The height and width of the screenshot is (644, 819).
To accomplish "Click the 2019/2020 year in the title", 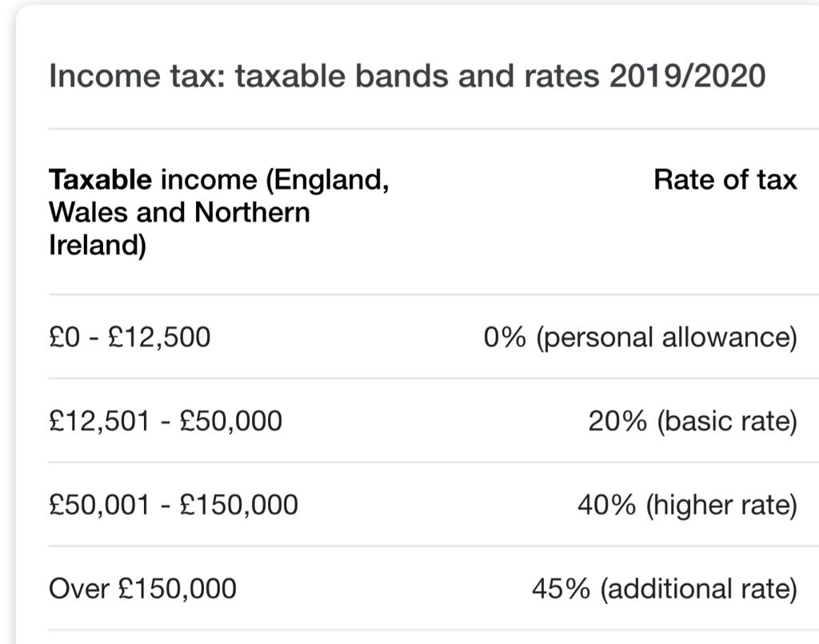I will click(x=687, y=76).
